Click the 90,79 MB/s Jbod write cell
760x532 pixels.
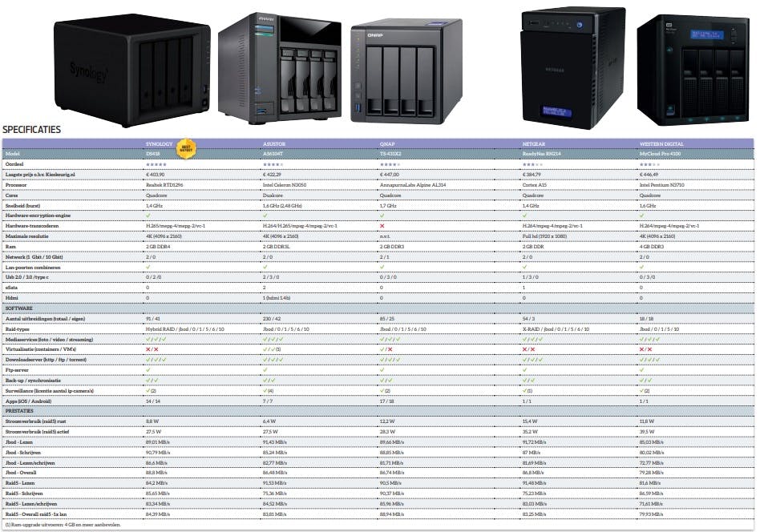point(157,453)
